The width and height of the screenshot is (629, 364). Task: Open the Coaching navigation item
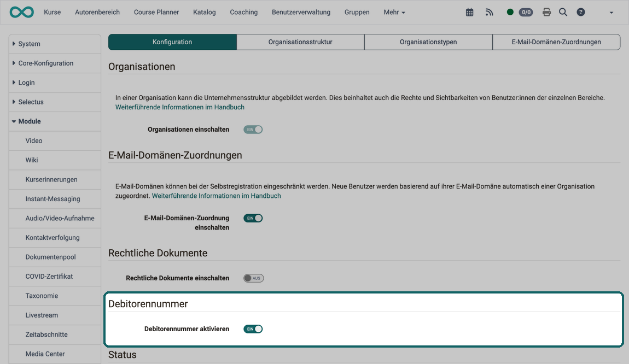click(243, 13)
